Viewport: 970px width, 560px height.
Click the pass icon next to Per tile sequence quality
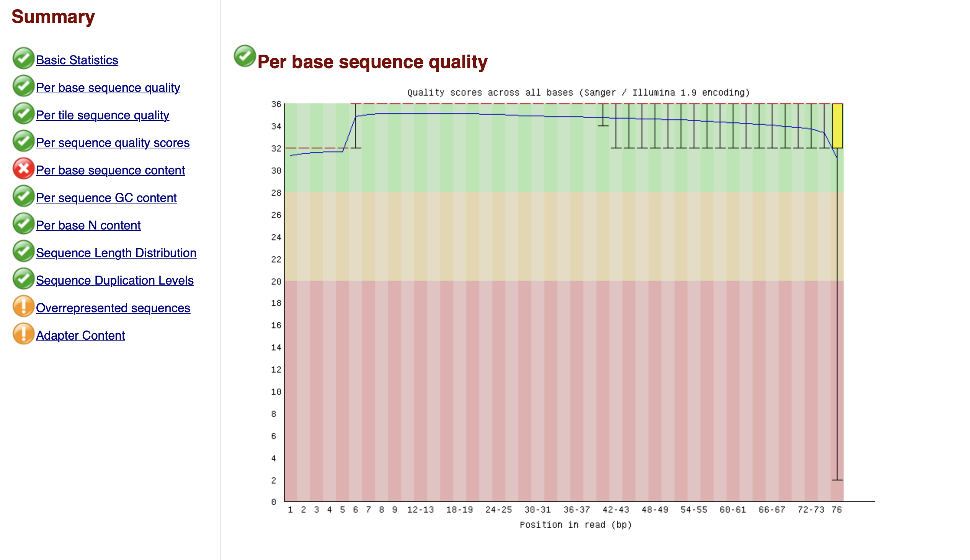click(23, 115)
